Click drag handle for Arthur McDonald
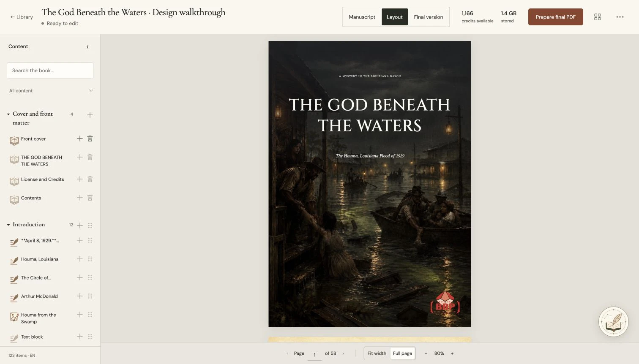 [x=90, y=296]
